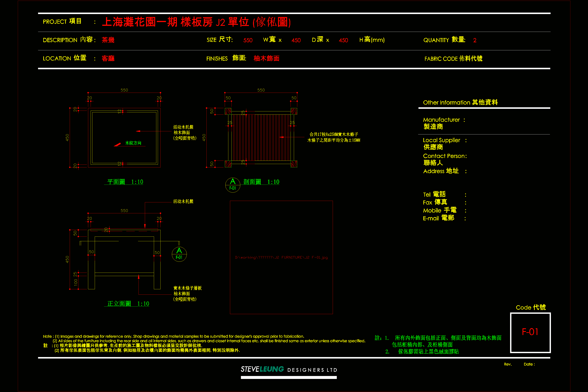Screen dimensions: 588x392
Task: Select the Other Information 其他資料 heading
Action: (x=460, y=102)
